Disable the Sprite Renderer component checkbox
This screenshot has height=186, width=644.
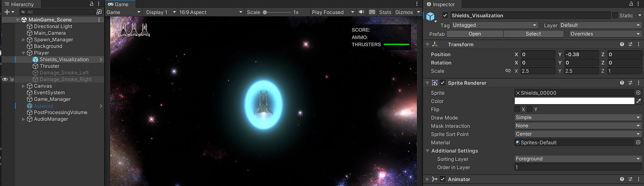pos(442,83)
